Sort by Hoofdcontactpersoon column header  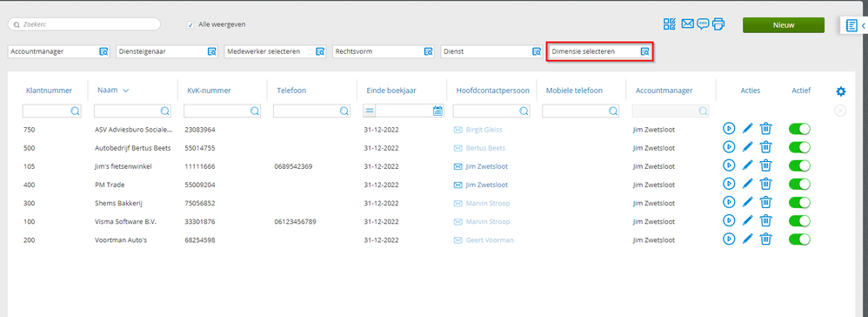(x=492, y=91)
